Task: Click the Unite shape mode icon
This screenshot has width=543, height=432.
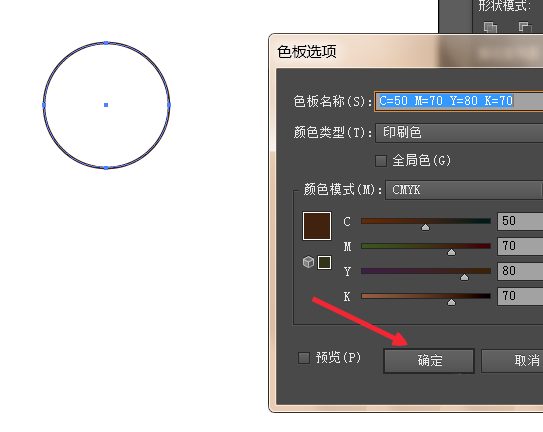Action: coord(490,27)
